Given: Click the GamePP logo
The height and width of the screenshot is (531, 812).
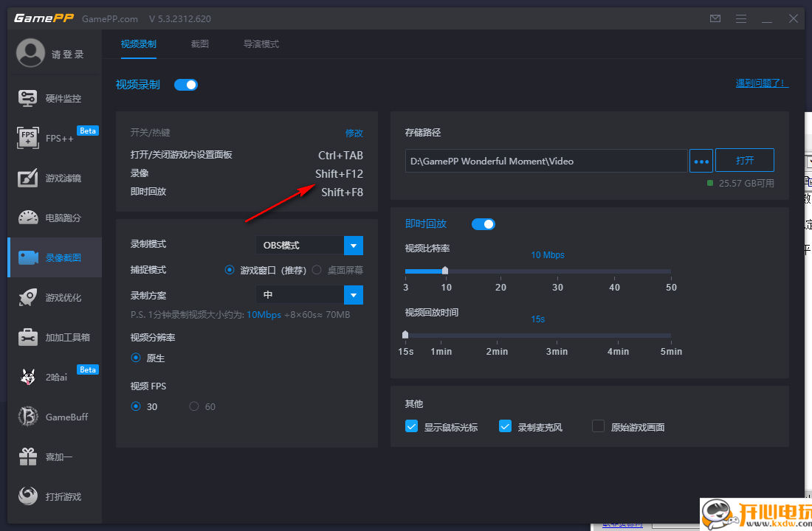Looking at the screenshot, I should tap(44, 18).
